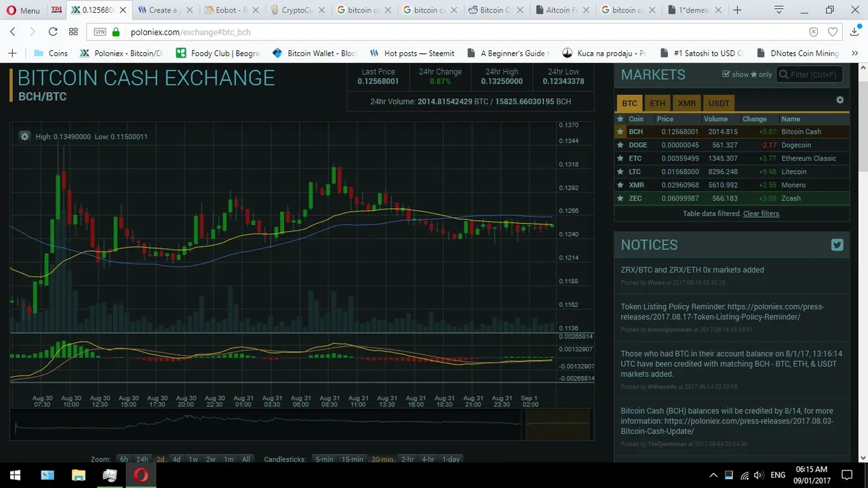
Task: Sort markets by the Name column header
Action: [791, 119]
